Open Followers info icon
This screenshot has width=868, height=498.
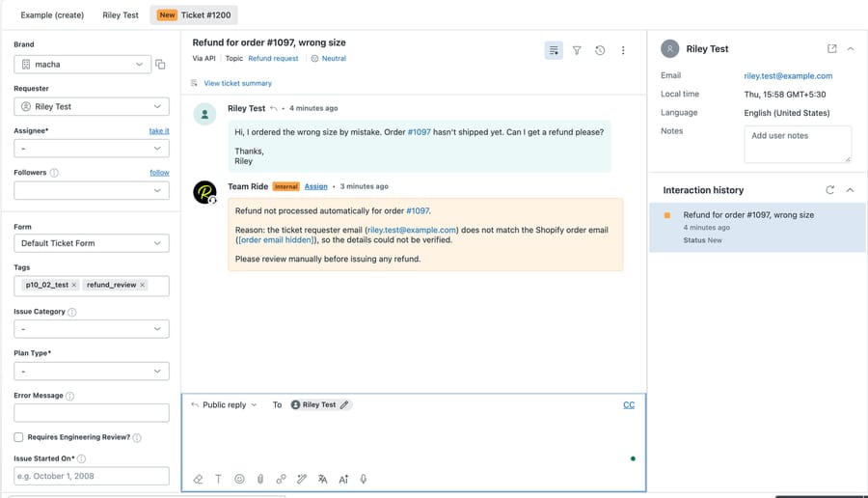tap(54, 173)
